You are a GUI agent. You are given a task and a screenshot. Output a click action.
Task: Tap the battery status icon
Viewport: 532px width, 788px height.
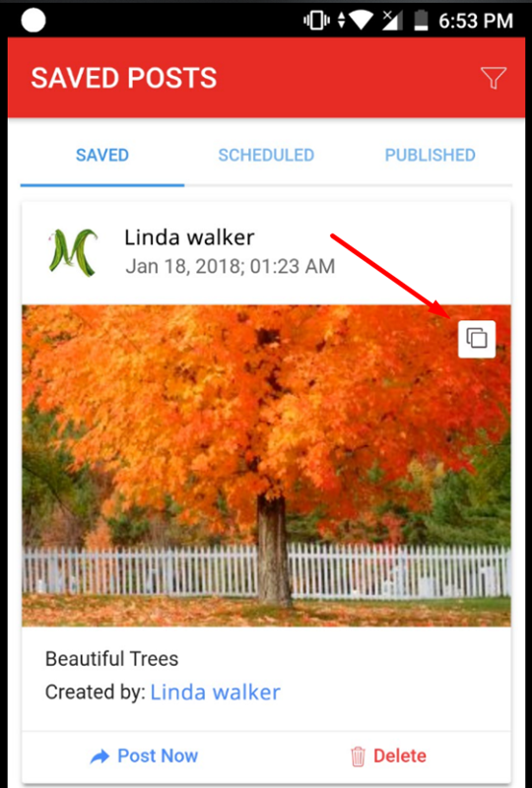(422, 20)
